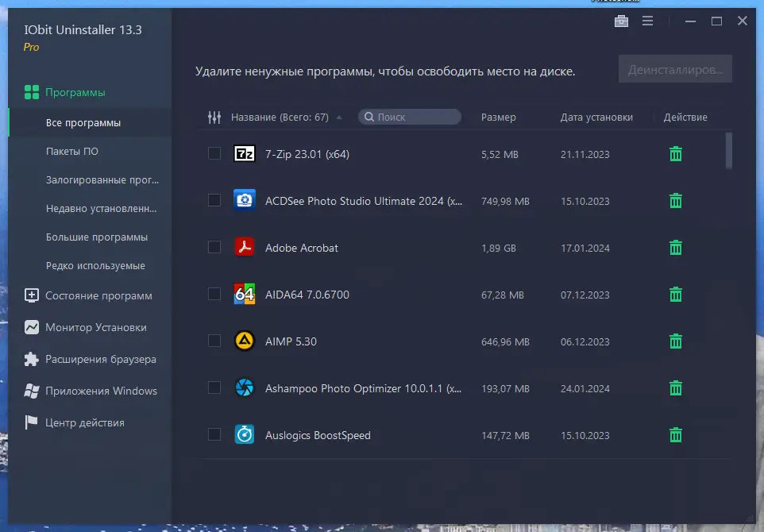The image size is (764, 532).
Task: Tick the checkbox for Ashampoo Photo Optimizer
Action: 214,388
